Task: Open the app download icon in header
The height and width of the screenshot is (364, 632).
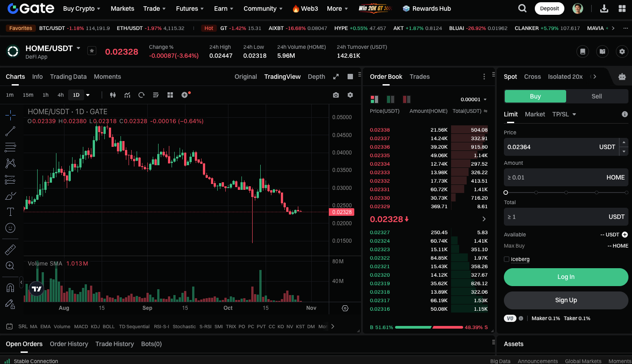Action: [x=604, y=9]
